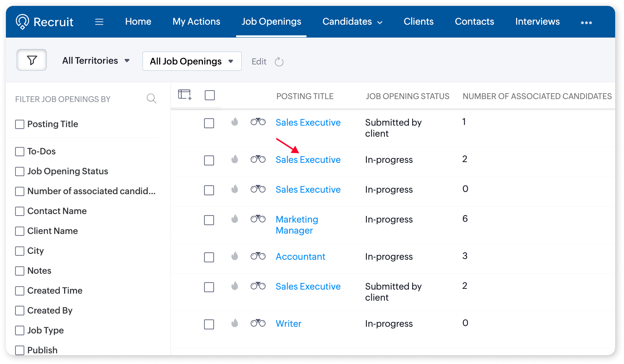Tick the Client Name filter checkbox

[20, 231]
